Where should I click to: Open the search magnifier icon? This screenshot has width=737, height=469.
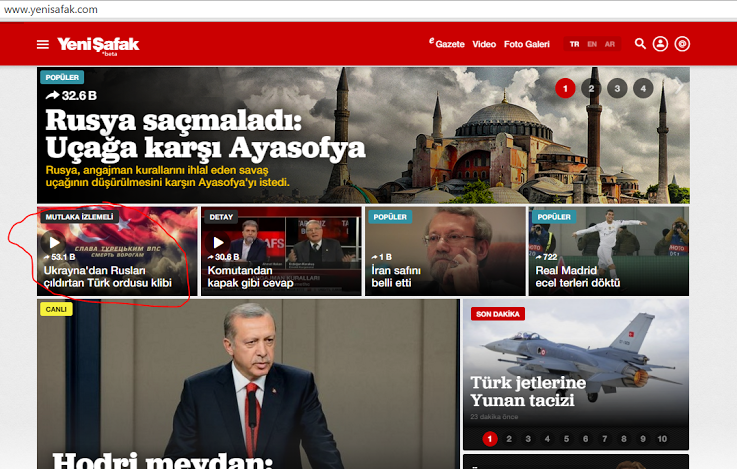pyautogui.click(x=640, y=44)
